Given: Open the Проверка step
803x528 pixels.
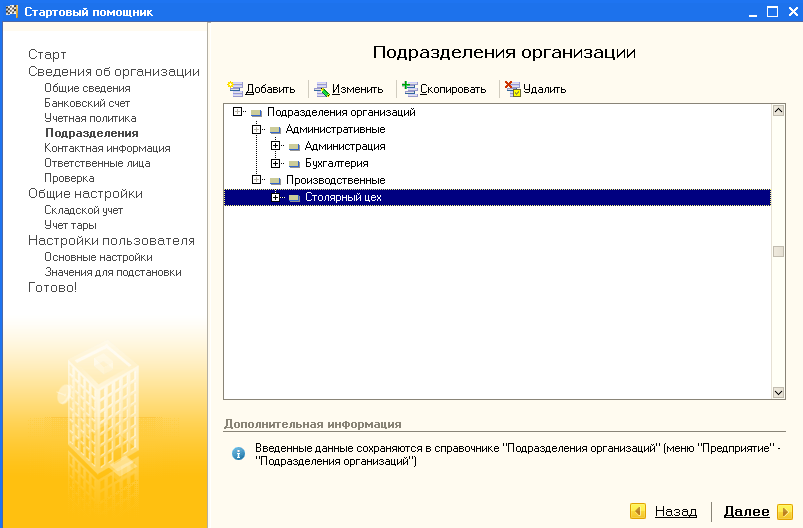Looking at the screenshot, I should click(69, 178).
